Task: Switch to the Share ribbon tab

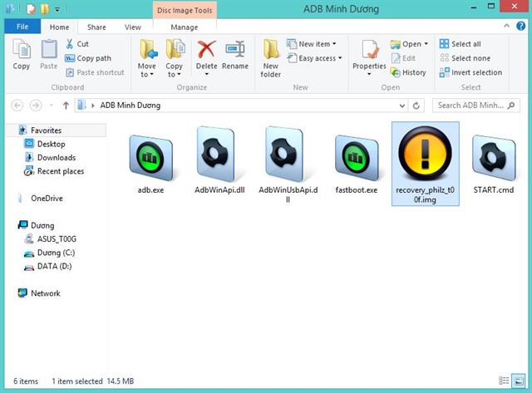Action: click(96, 27)
